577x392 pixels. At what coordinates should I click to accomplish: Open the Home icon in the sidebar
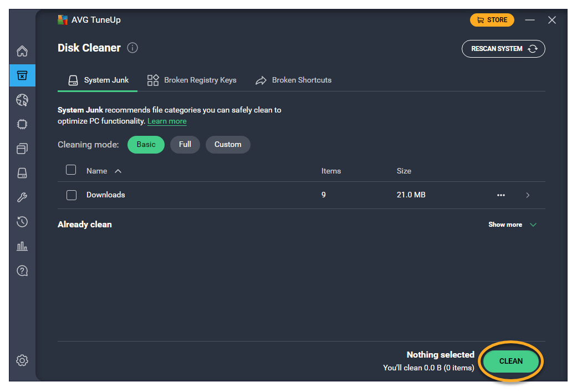[x=22, y=52]
